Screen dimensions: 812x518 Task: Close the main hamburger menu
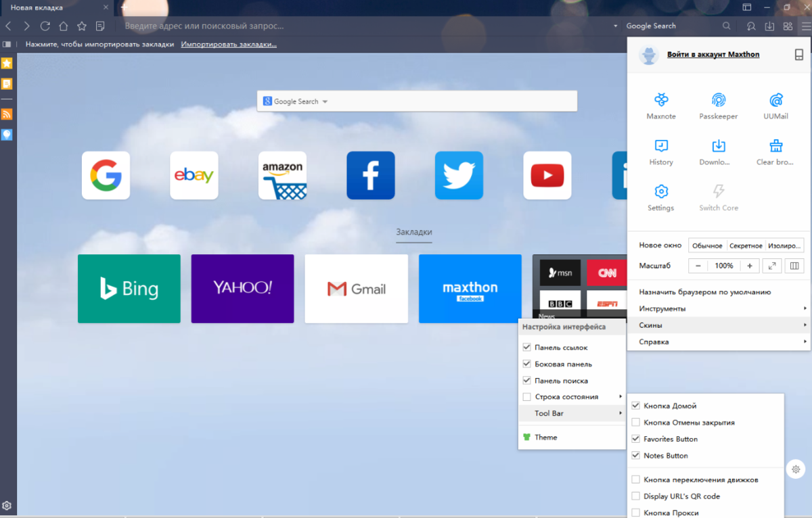[805, 26]
